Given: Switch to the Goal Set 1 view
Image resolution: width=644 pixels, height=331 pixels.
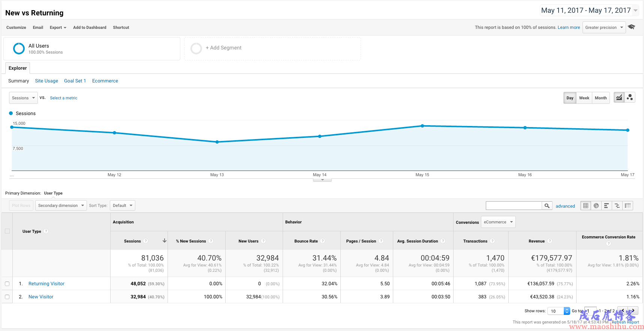Looking at the screenshot, I should pyautogui.click(x=75, y=81).
